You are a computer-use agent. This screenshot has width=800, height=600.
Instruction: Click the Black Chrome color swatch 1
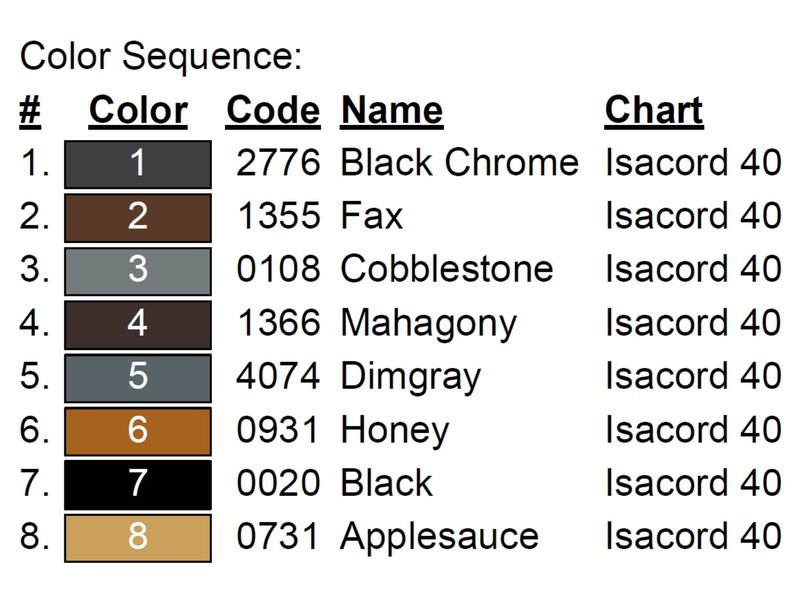(138, 164)
